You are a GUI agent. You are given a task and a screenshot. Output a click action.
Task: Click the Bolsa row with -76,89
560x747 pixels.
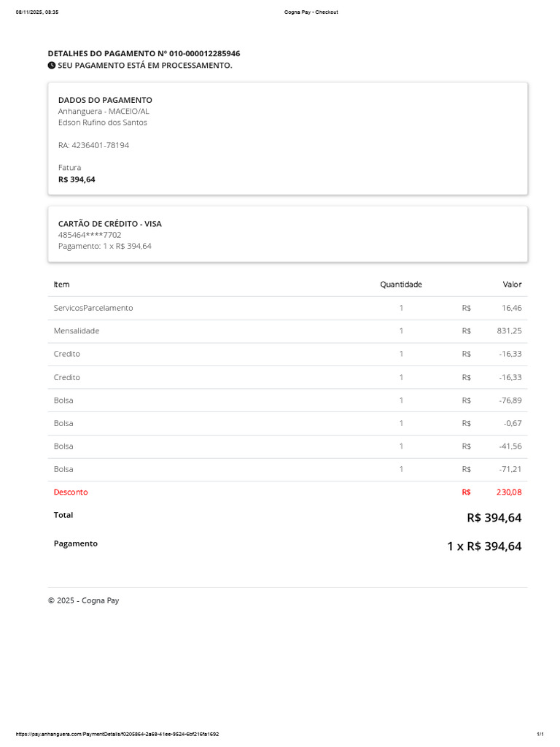287,400
